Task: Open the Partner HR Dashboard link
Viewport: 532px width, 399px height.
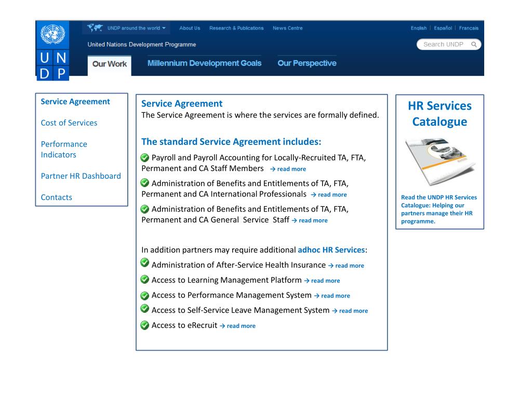Action: [x=81, y=176]
